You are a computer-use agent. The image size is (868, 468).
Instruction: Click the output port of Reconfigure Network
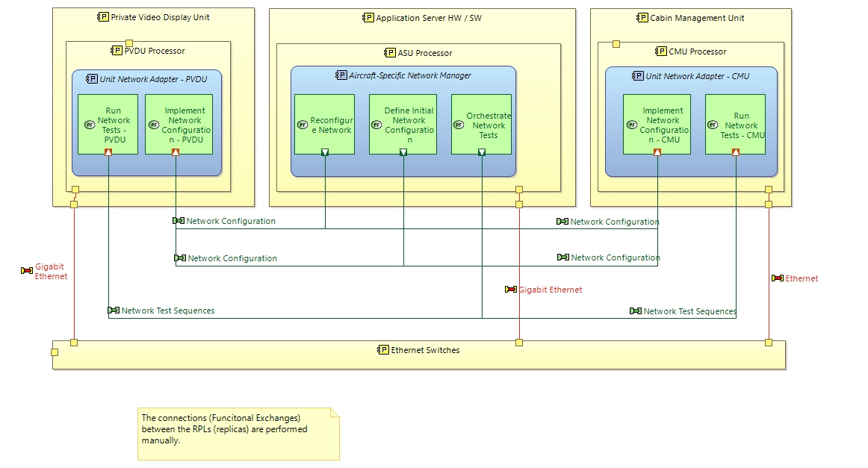pos(325,152)
